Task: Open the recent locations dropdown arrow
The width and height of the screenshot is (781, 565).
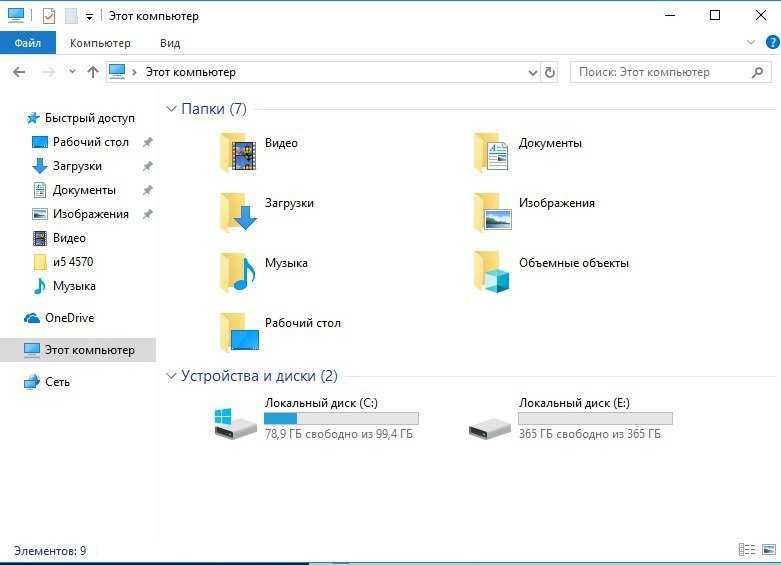Action: (x=72, y=72)
